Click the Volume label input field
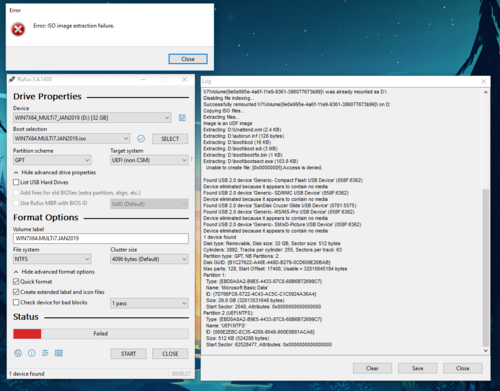 [x=101, y=238]
